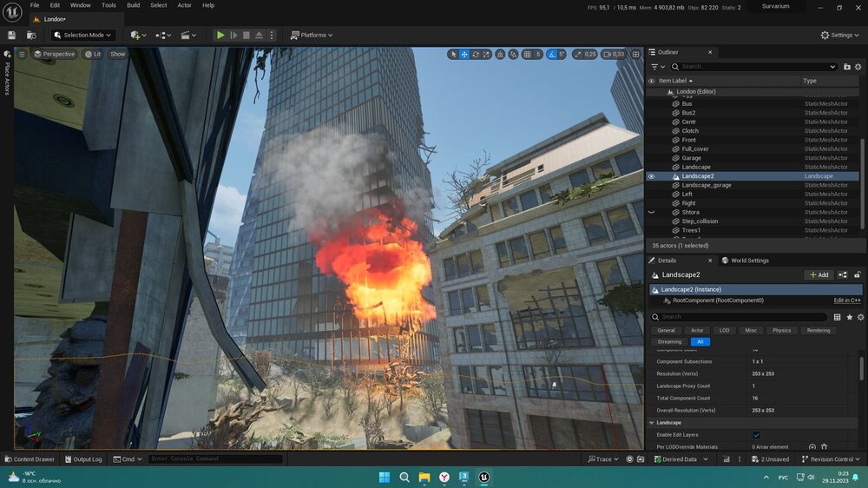868x488 pixels.
Task: Toggle visibility of Landscape2 actor
Action: pos(652,176)
